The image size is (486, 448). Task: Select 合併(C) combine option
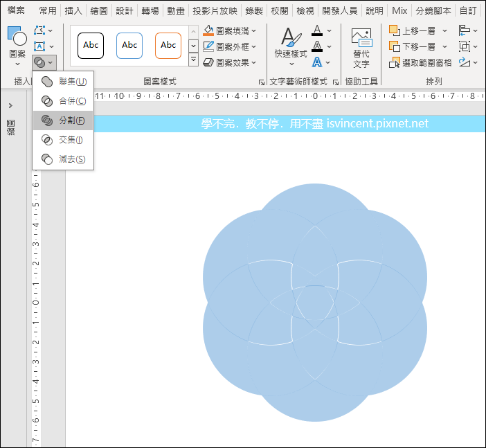click(63, 101)
